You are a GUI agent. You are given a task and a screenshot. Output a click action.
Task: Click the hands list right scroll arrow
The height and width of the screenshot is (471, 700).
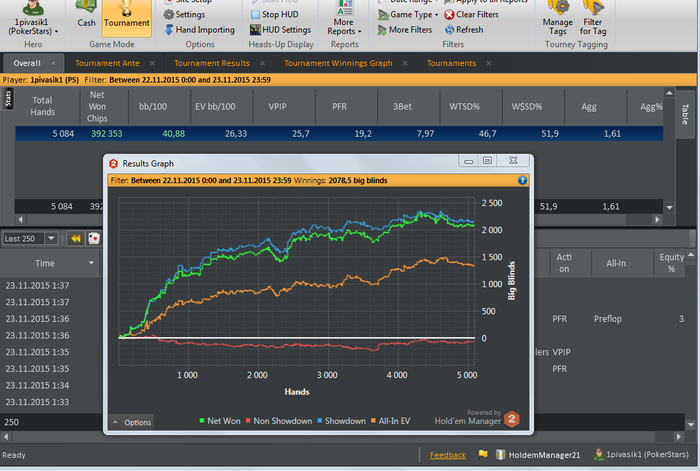[x=679, y=437]
